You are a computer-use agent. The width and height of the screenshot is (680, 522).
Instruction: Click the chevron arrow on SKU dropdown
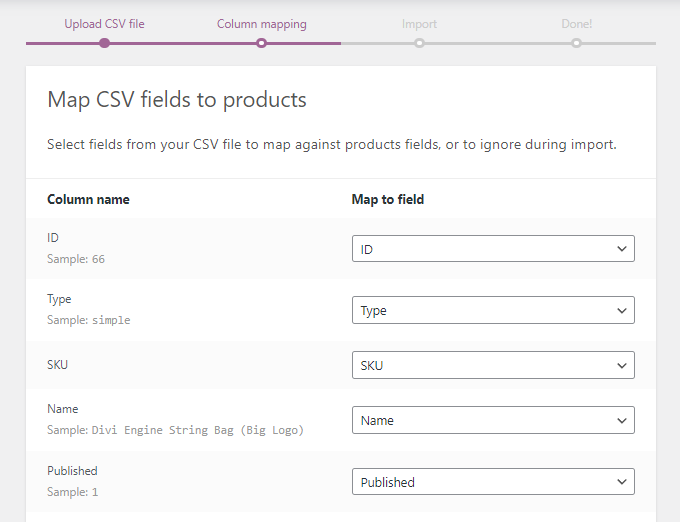click(622, 366)
